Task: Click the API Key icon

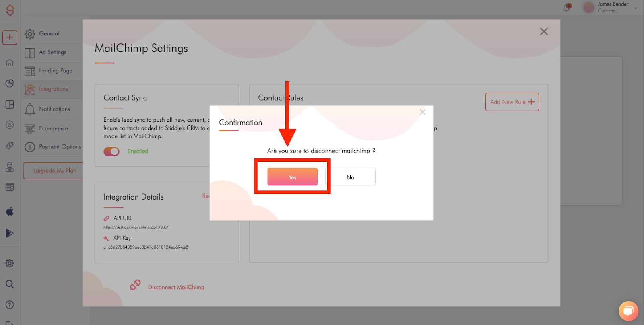Action: (x=107, y=238)
